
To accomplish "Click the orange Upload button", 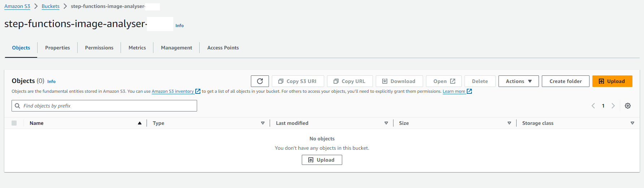I will [612, 81].
